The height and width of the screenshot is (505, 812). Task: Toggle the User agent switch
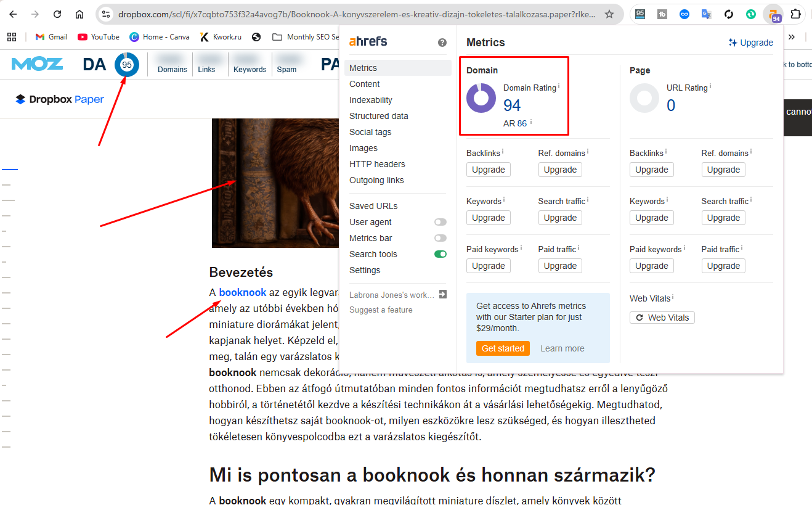coord(440,221)
